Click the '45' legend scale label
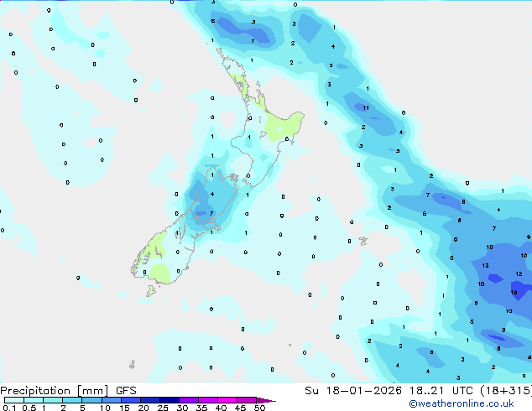 pos(240,408)
